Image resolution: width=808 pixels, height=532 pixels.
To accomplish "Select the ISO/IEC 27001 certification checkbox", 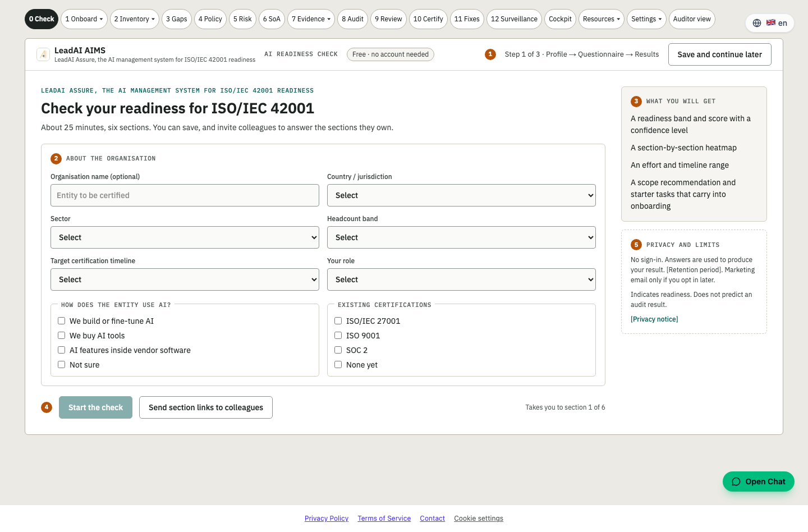I will pos(338,321).
